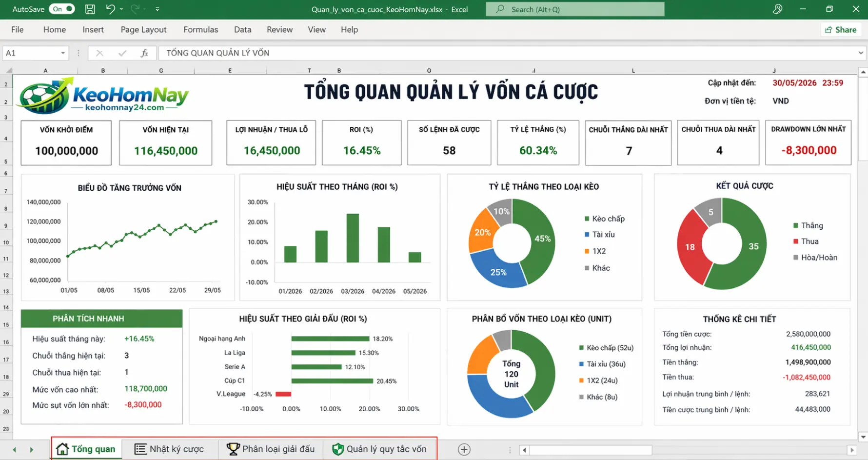The width and height of the screenshot is (868, 460).
Task: Toggle AutoSave off
Action: click(62, 9)
